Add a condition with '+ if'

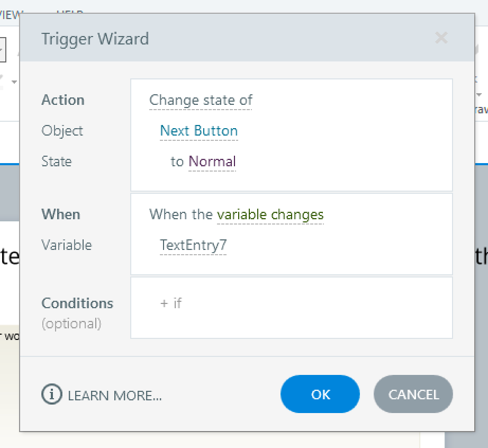coord(171,303)
